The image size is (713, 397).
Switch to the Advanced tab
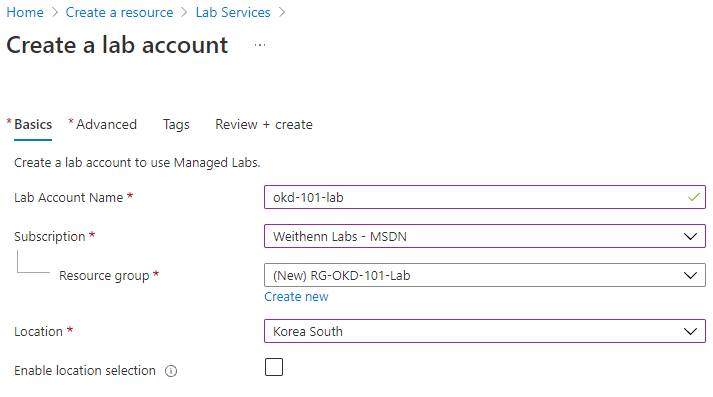(103, 125)
